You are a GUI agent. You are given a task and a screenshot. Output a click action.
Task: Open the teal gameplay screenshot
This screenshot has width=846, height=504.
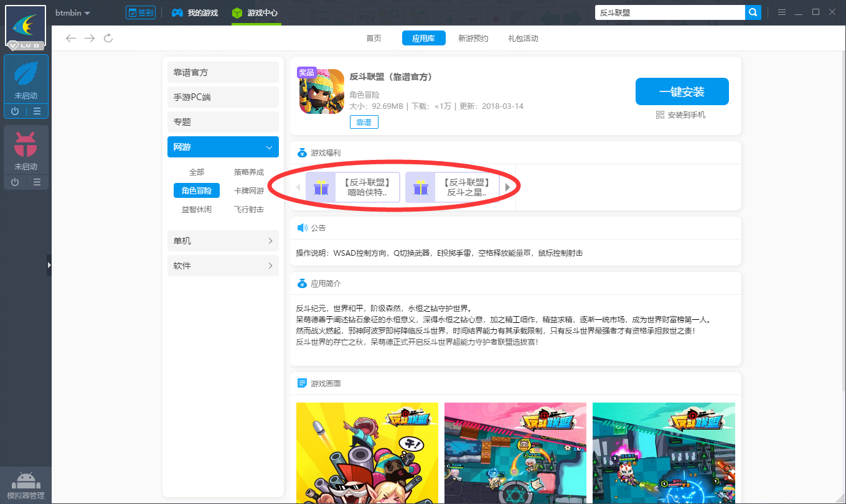coord(664,453)
